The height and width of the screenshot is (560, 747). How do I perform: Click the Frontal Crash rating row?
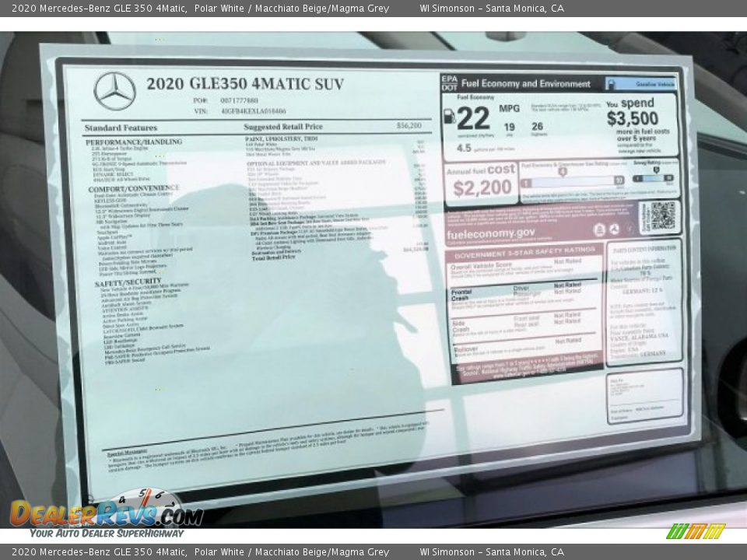[x=523, y=294]
